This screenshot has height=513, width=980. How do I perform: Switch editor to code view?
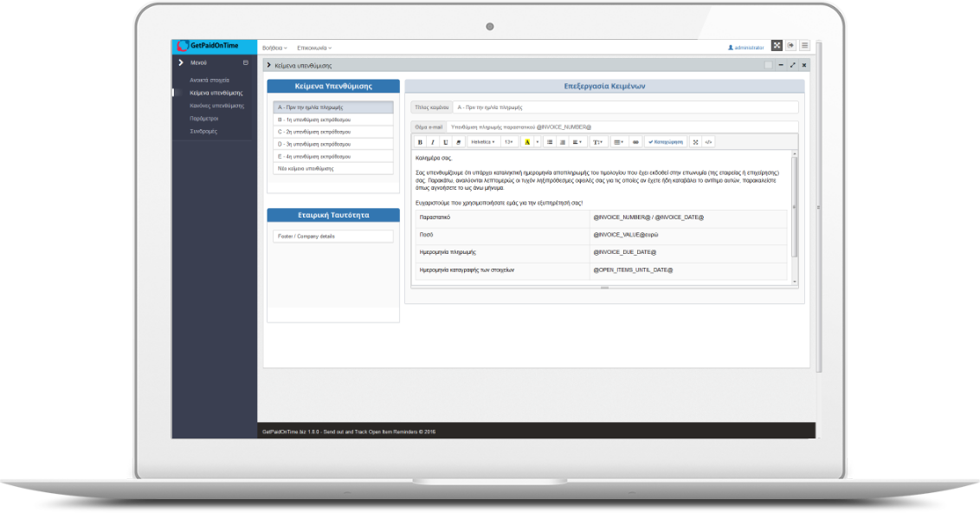708,141
